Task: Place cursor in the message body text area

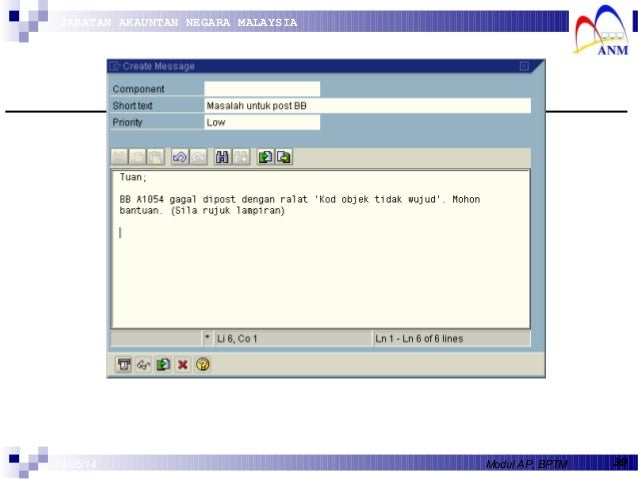Action: [x=321, y=249]
